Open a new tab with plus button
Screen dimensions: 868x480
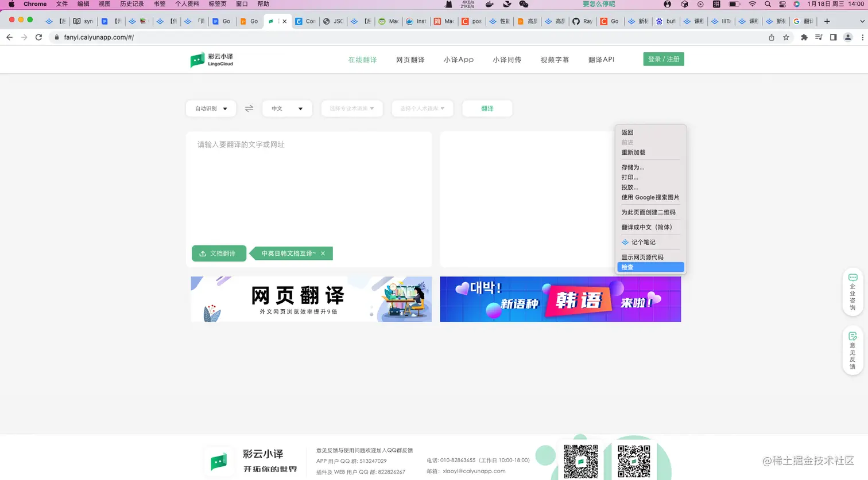[x=827, y=21]
